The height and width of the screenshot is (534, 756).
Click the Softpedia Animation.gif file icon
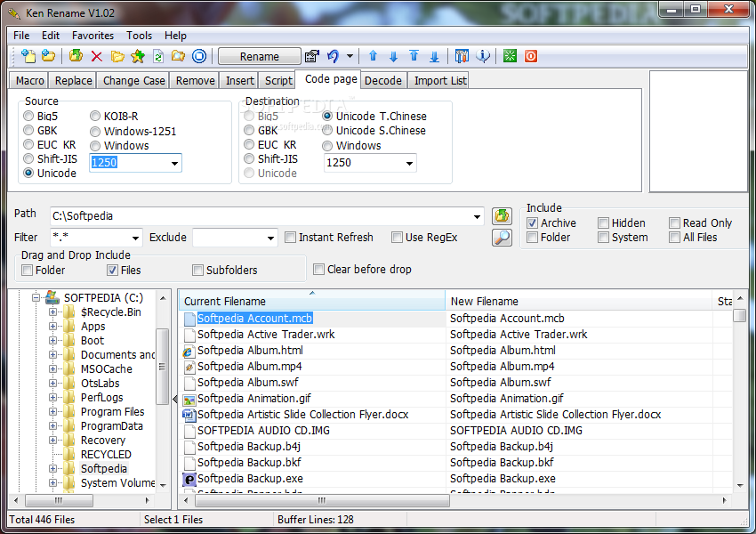189,399
